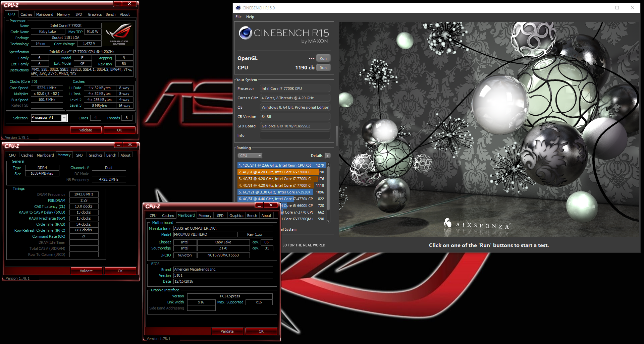
Task: Select ranking entry 1 Intel Xeon 1279
Action: (x=281, y=165)
